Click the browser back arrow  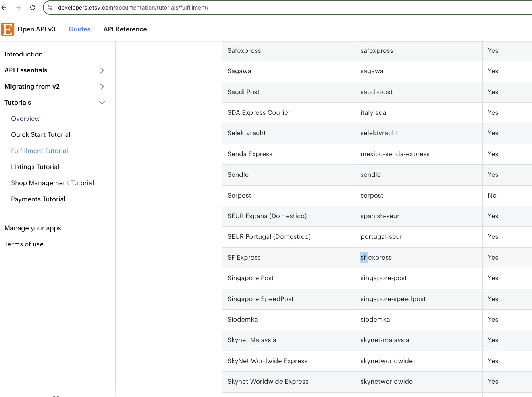(4, 8)
